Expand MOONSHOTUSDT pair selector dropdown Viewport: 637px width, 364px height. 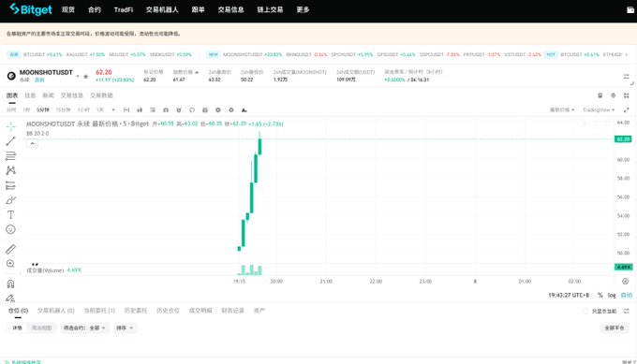click(x=78, y=76)
